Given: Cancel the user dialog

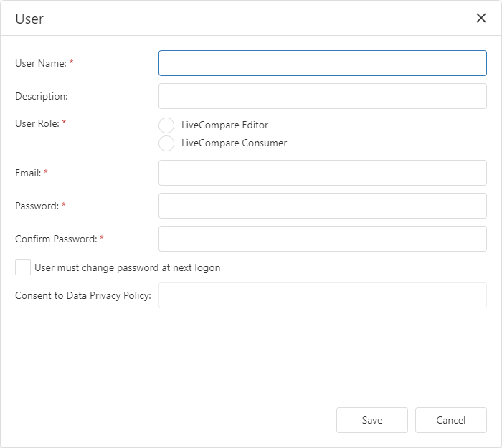Looking at the screenshot, I should 451,420.
